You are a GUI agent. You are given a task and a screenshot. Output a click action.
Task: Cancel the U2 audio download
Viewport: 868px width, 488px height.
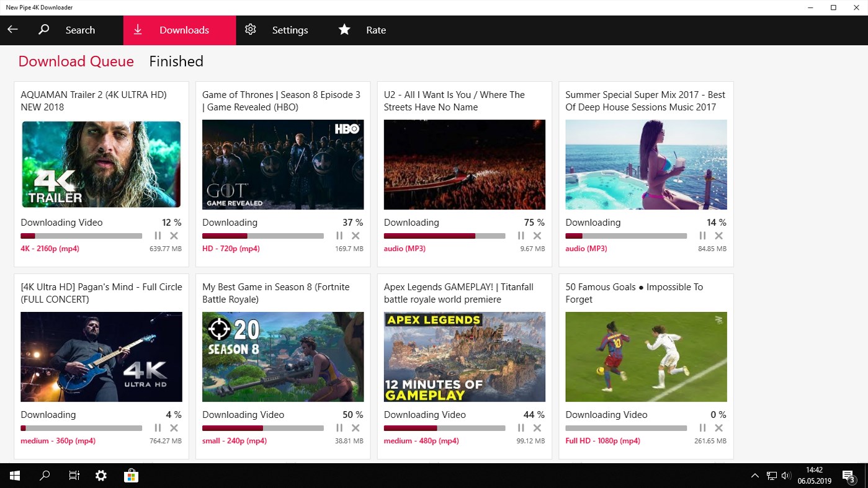tap(537, 236)
